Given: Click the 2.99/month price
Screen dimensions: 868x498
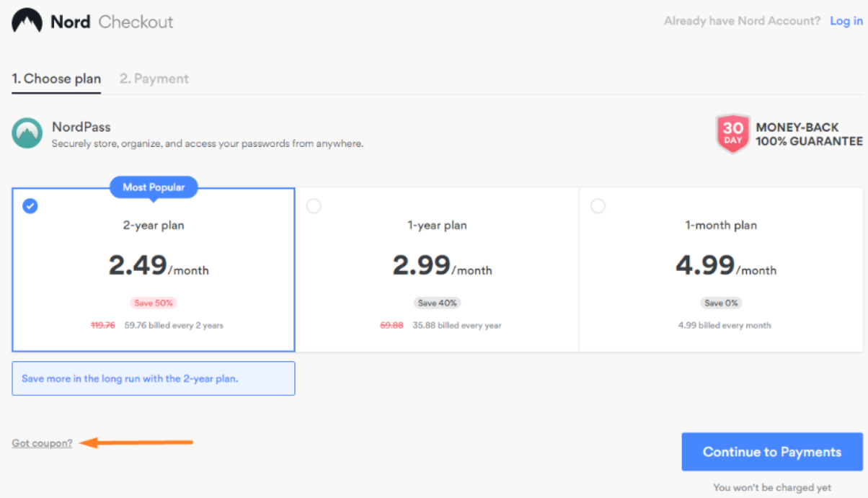Looking at the screenshot, I should click(442, 266).
